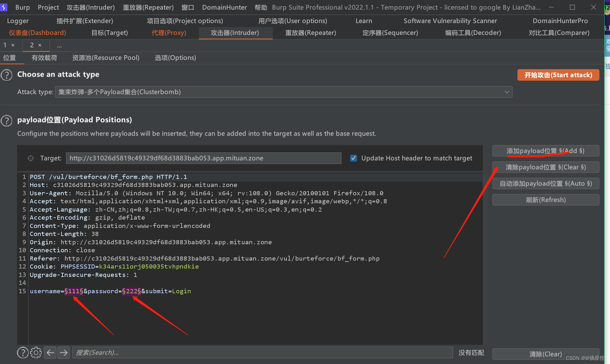This screenshot has width=610, height=364.
Task: Click the PHPSESSID cookie value
Action: [149, 266]
